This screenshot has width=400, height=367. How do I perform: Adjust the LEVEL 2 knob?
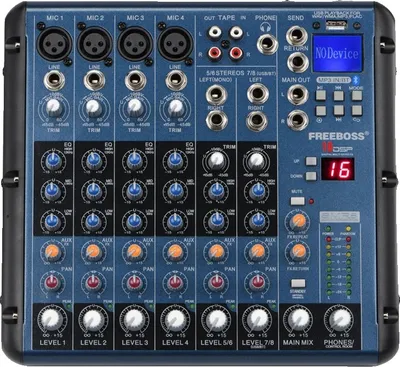pyautogui.click(x=92, y=319)
